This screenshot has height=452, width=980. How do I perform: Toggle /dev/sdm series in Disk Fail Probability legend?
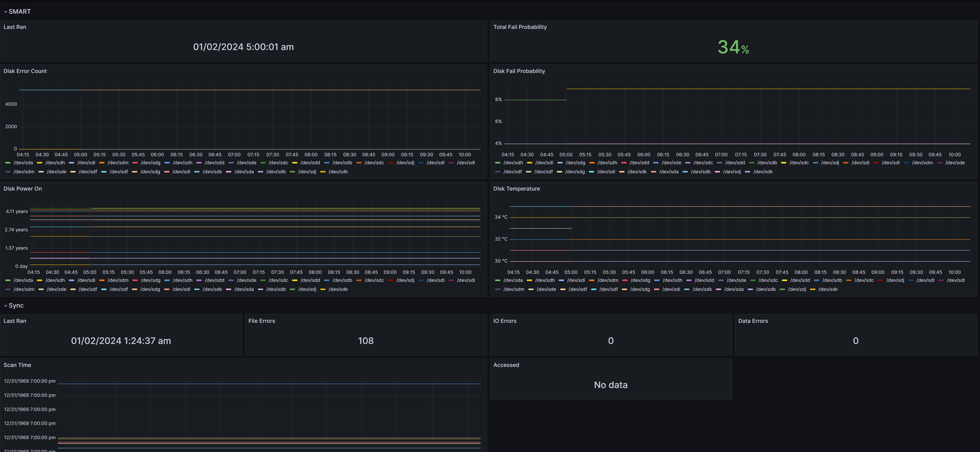point(922,163)
